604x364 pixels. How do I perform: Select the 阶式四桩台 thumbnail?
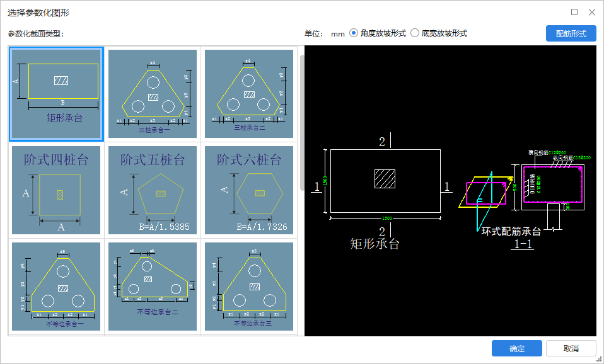point(56,190)
